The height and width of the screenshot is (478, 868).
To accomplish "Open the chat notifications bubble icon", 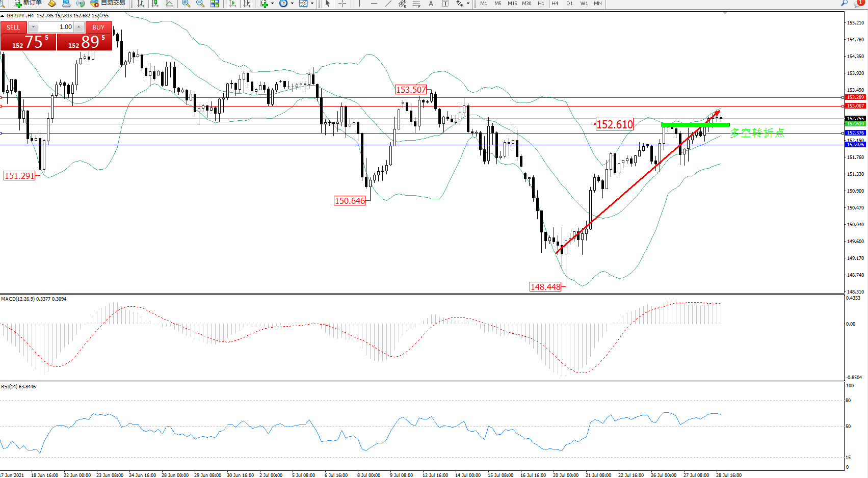I will (858, 3).
